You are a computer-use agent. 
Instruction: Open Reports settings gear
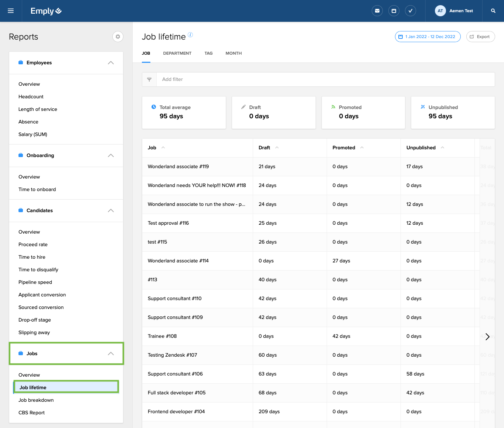pyautogui.click(x=118, y=37)
